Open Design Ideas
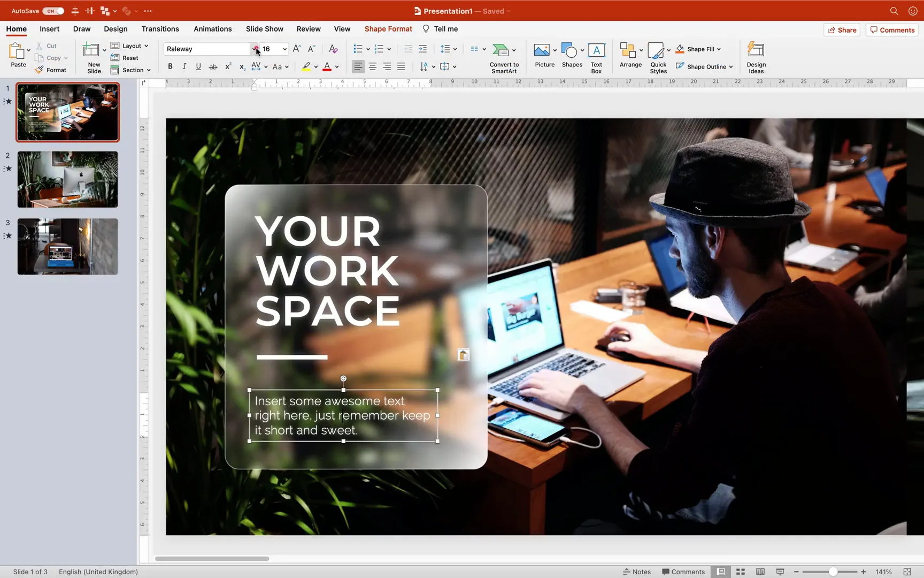 coord(756,56)
